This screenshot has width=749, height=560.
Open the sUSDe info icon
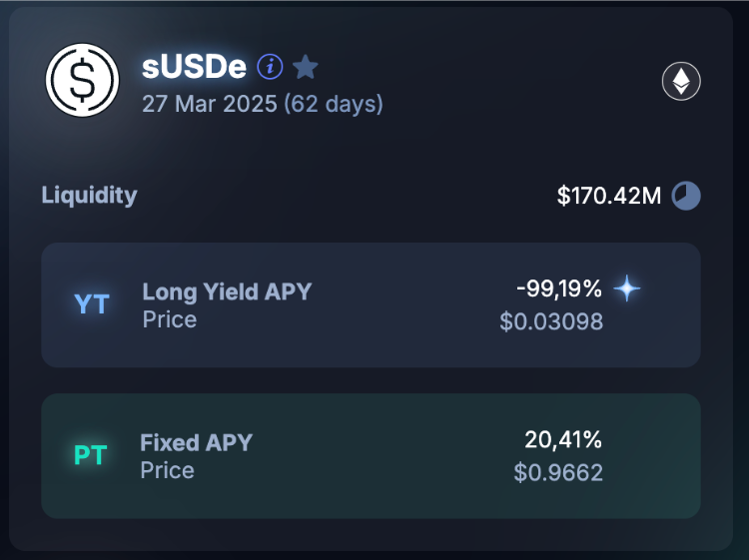[x=270, y=66]
